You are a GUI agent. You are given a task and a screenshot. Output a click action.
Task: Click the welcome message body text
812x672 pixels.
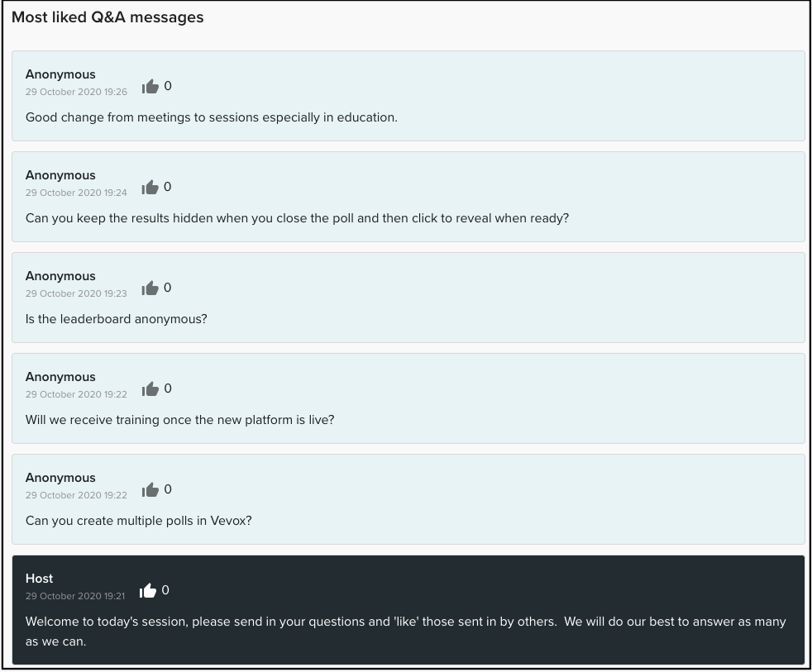(x=406, y=631)
